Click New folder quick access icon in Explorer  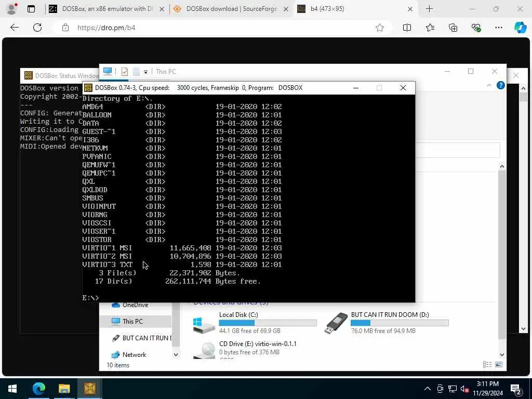pyautogui.click(x=136, y=72)
